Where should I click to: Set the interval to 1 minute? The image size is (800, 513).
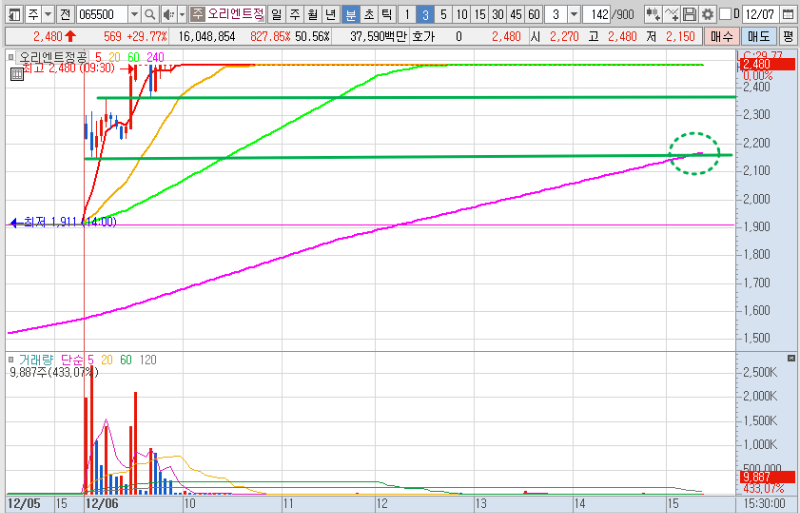407,14
